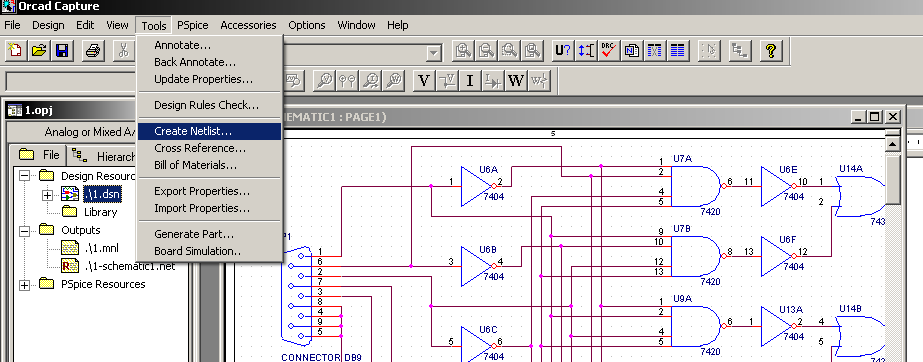Switch to the Hierarchy tab
The image size is (923, 362).
[102, 156]
